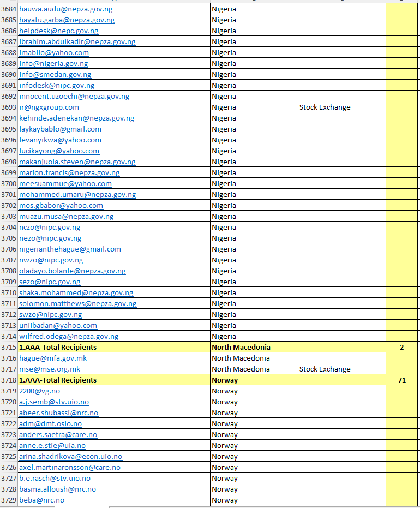This screenshot has height=508, width=420.
Task: Click anders.saetra@care.no link
Action: (58, 435)
